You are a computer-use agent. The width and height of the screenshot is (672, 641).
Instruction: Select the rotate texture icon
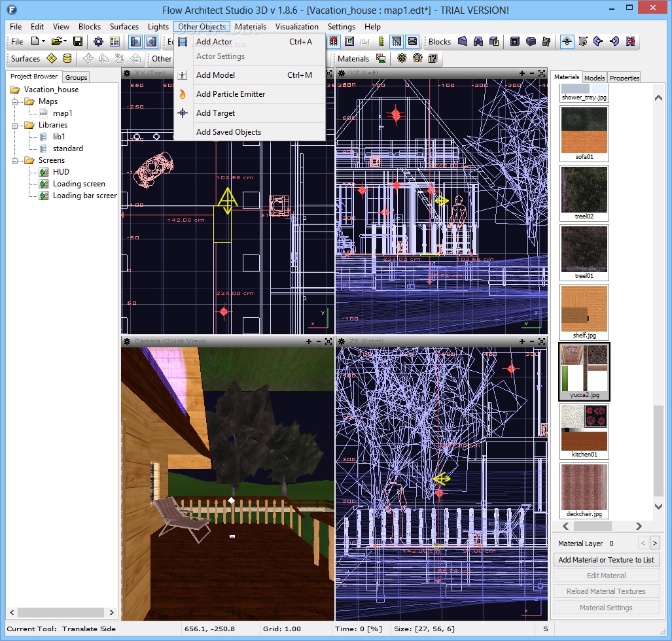point(417,58)
